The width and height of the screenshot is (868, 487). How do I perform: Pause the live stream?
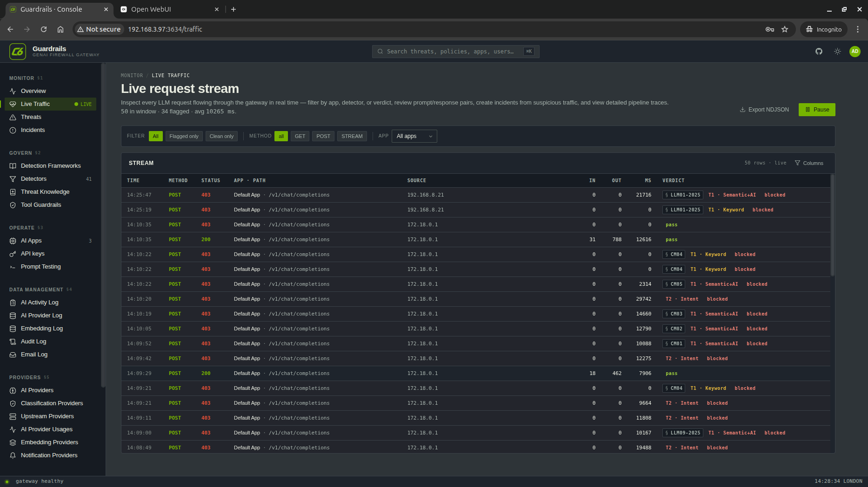[x=817, y=110]
